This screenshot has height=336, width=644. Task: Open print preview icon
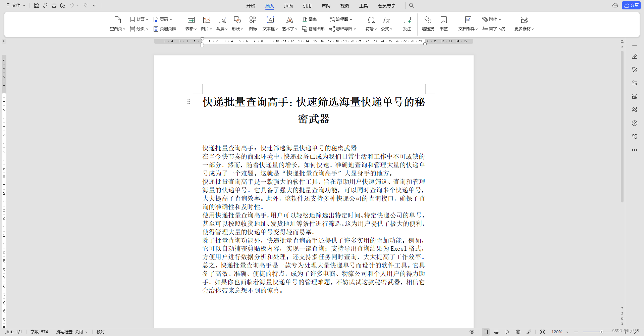click(x=63, y=5)
